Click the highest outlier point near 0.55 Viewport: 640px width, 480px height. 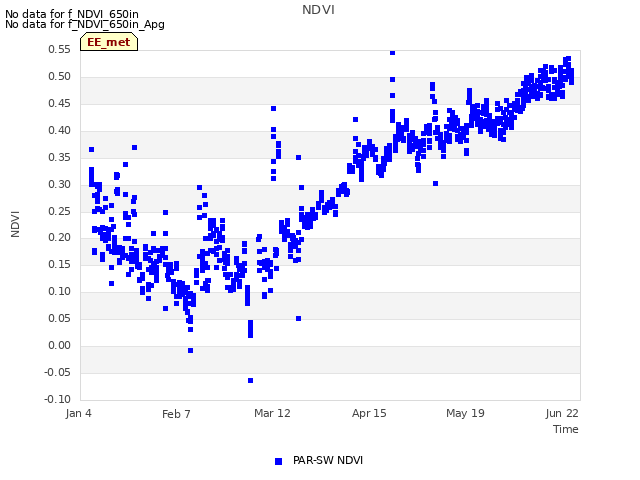[x=393, y=53]
